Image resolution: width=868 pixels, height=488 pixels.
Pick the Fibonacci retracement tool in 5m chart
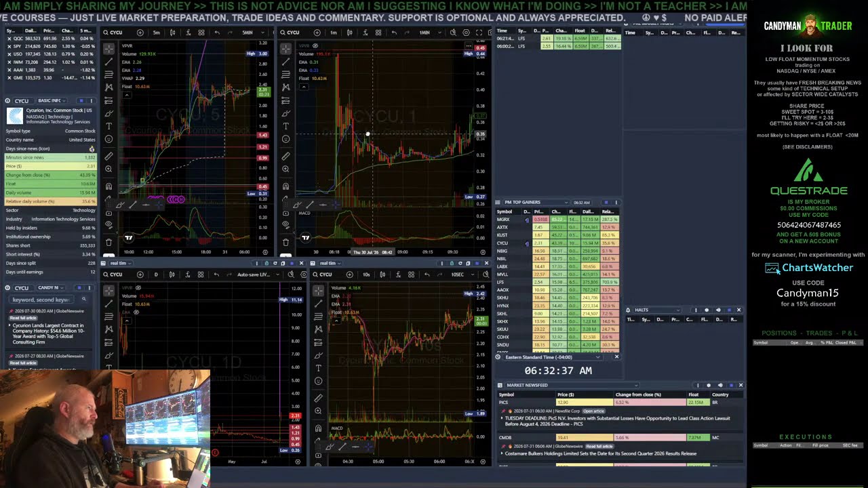(x=108, y=75)
